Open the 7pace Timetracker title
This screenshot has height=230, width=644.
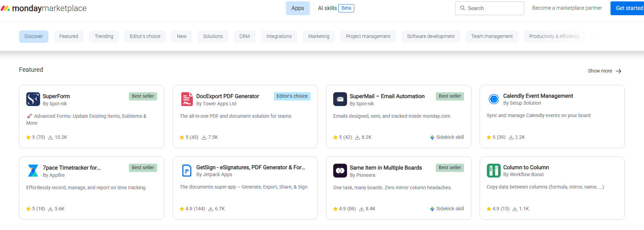point(71,168)
